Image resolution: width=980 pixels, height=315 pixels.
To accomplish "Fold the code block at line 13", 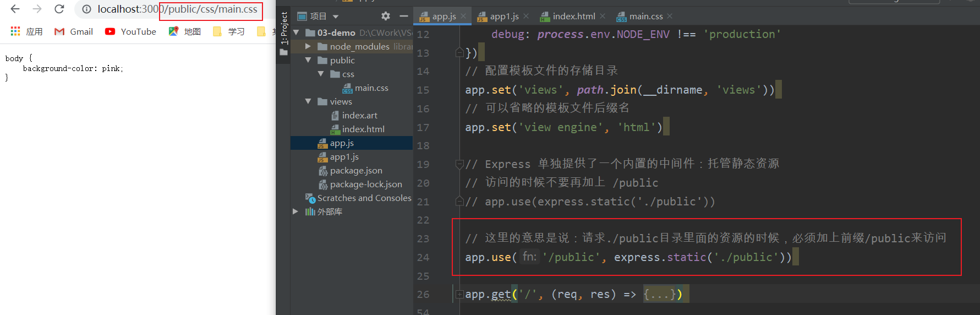I will click(459, 52).
